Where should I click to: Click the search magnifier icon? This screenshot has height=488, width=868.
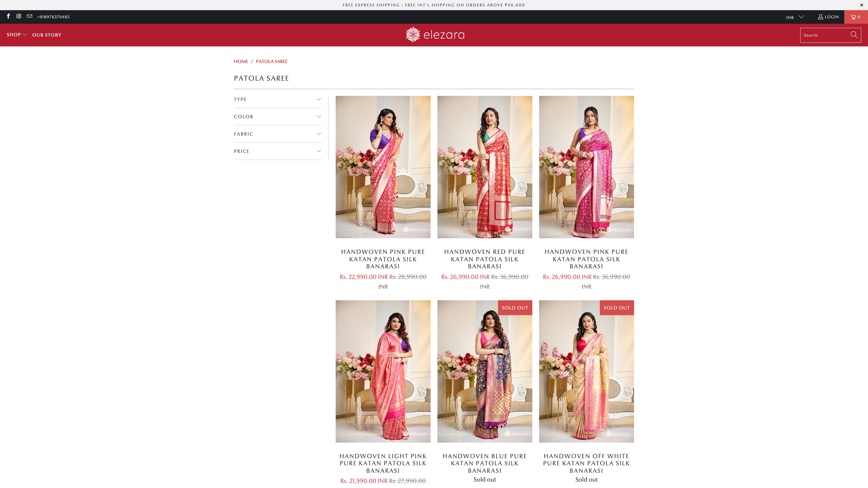point(854,35)
